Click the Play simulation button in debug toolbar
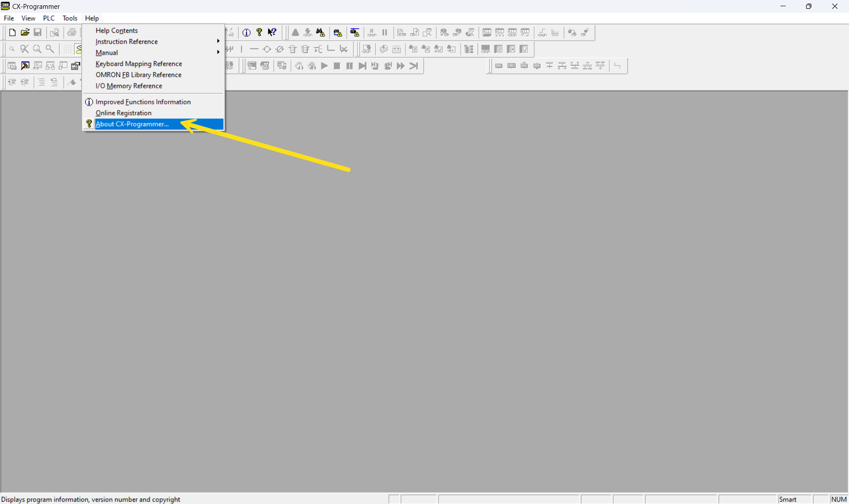This screenshot has width=849, height=504. [x=324, y=66]
